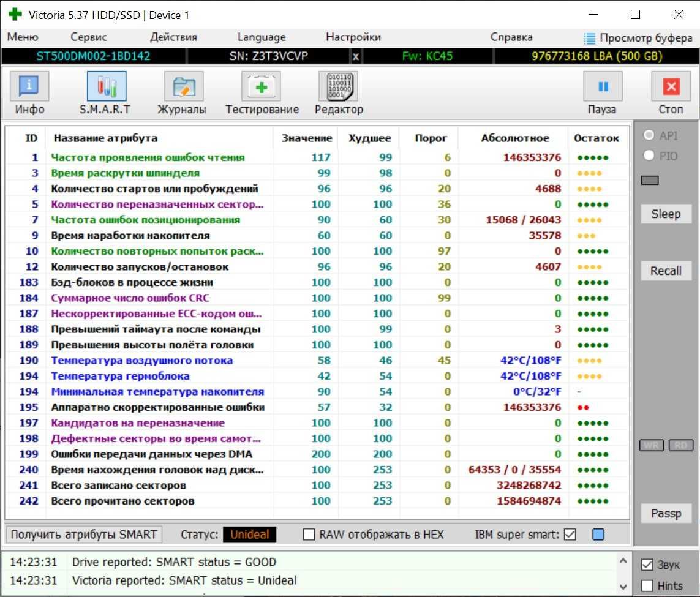Select row Количество переназначенных секторов
This screenshot has width=700, height=597.
[x=317, y=205]
